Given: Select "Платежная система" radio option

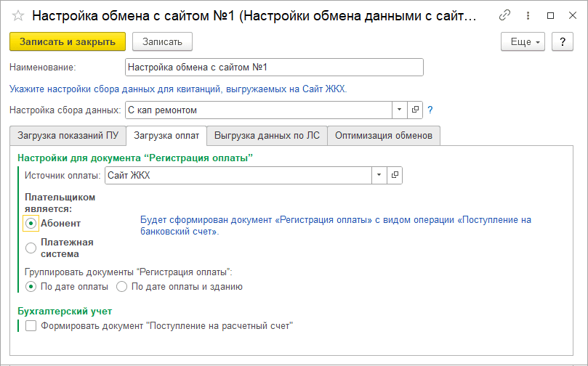Looking at the screenshot, I should click(x=31, y=248).
